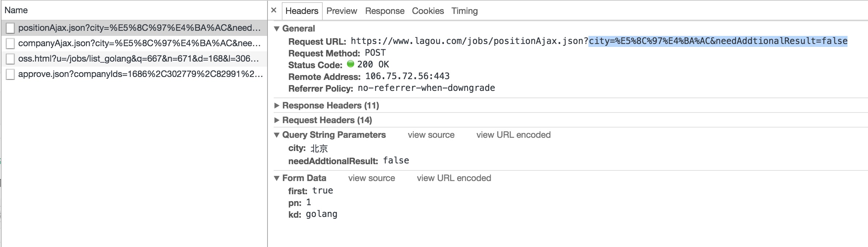Screen dimensions: 868x247
Task: Go to the Timing tab
Action: click(464, 11)
